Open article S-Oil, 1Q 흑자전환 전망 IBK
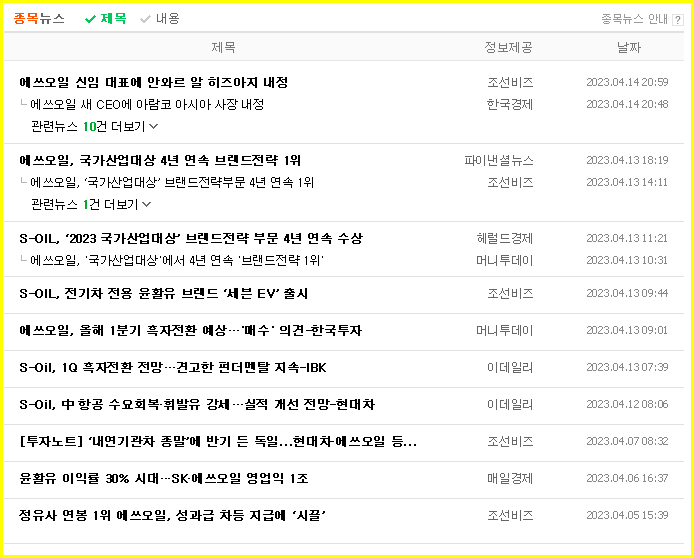Screen dimensions: 694x558 (x=173, y=368)
